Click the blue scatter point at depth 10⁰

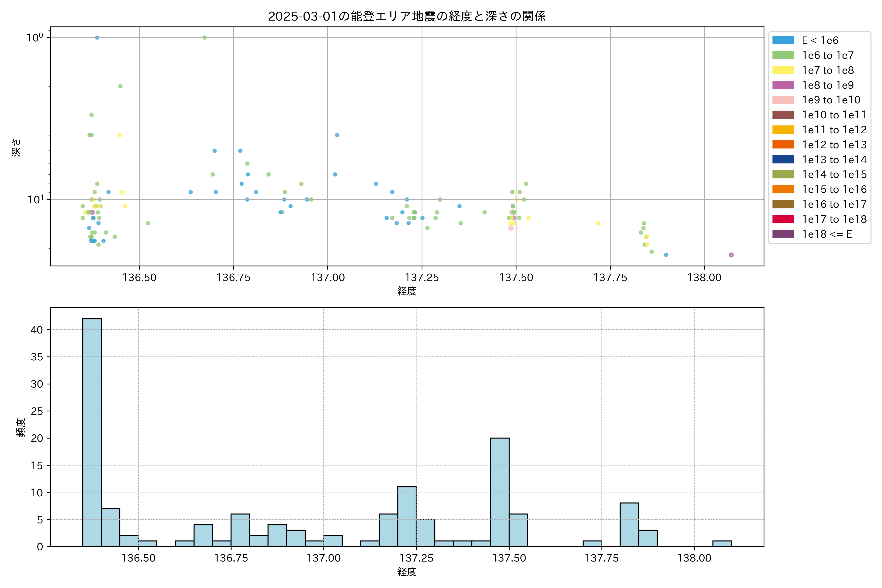97,37
